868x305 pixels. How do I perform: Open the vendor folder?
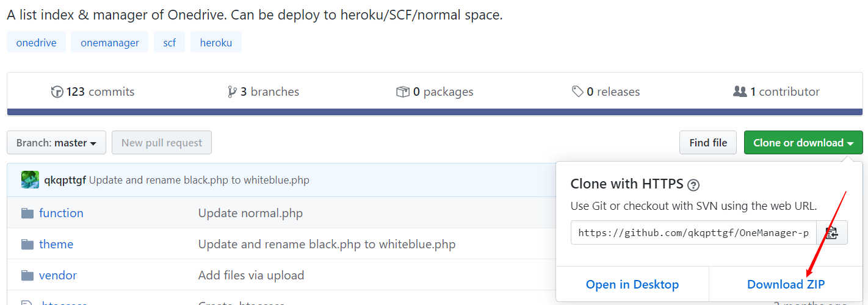[x=58, y=275]
